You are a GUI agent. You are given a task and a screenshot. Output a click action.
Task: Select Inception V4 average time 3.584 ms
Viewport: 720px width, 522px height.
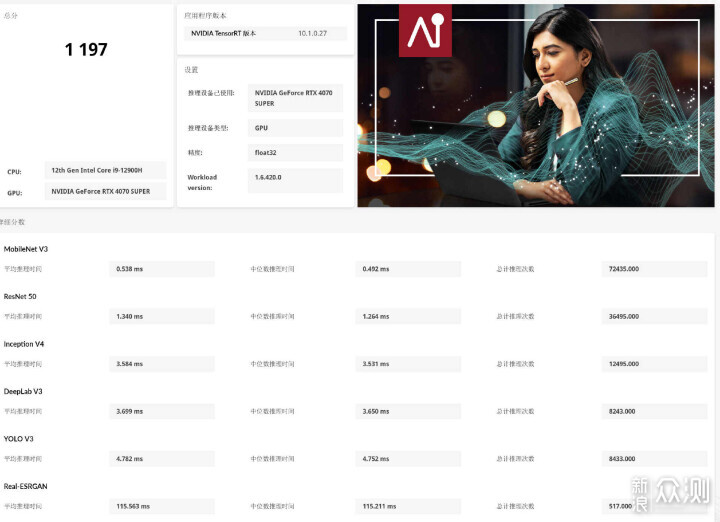[162, 364]
